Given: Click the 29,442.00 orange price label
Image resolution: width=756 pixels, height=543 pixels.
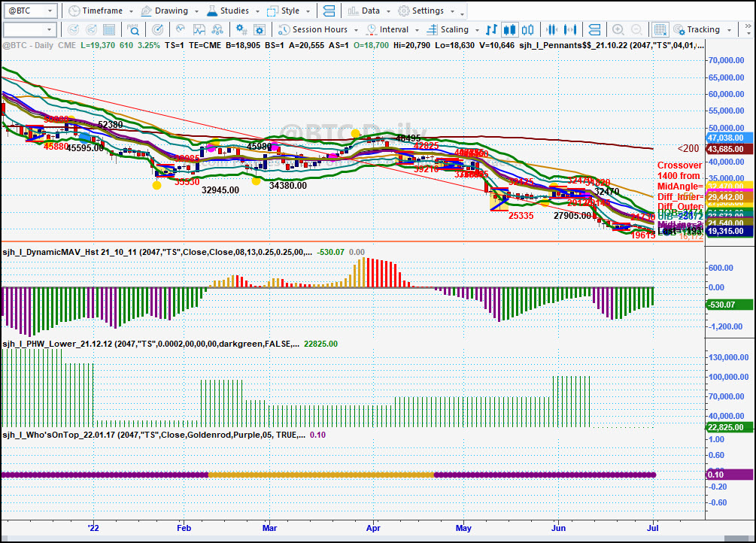Looking at the screenshot, I should 729,197.
